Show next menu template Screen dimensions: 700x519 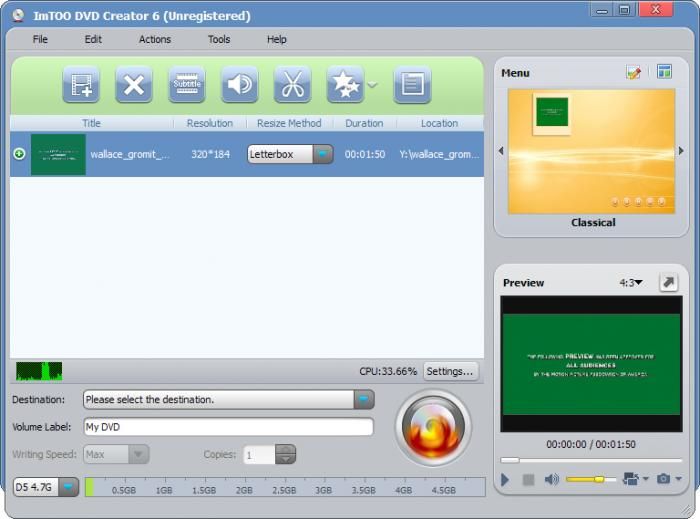[681, 151]
